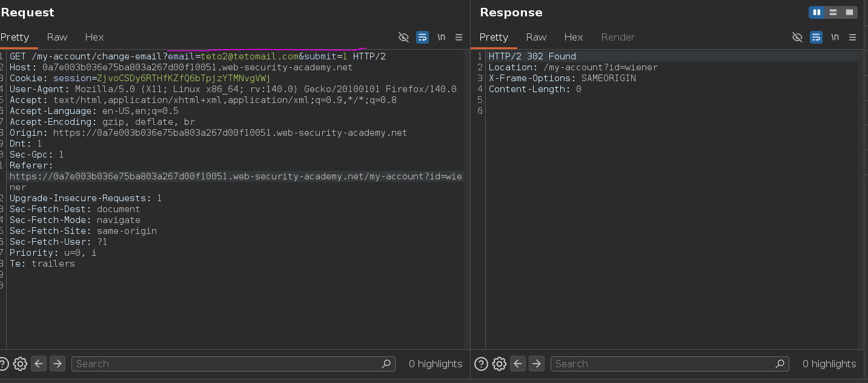868x383 pixels.
Task: Select Pretty tab in Response panel
Action: tap(494, 37)
